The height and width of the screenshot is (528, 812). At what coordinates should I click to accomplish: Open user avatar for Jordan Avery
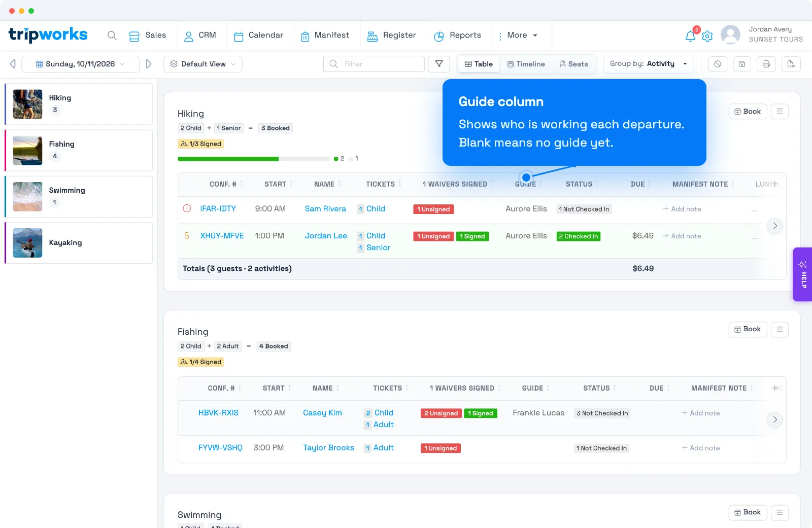[x=730, y=34]
